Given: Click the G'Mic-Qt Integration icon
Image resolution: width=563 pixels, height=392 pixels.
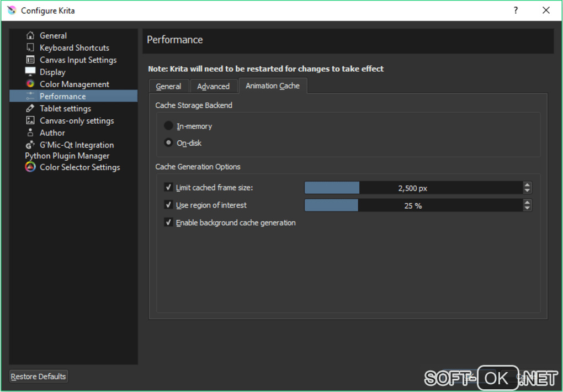Looking at the screenshot, I should click(30, 145).
